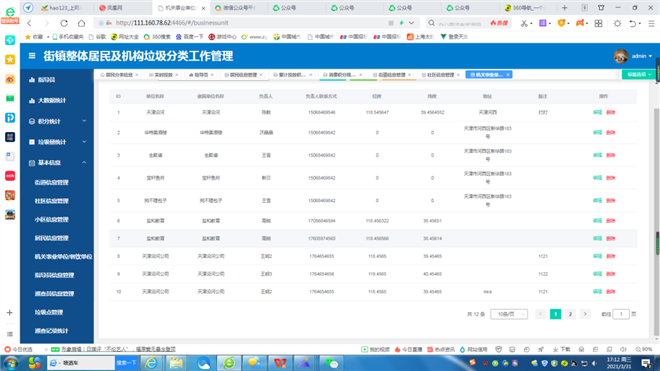Switch to the 社区信息管理 page tab

point(440,75)
